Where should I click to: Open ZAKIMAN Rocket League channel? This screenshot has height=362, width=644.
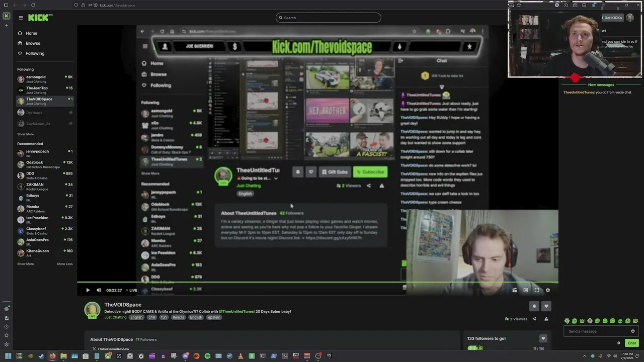click(44, 187)
